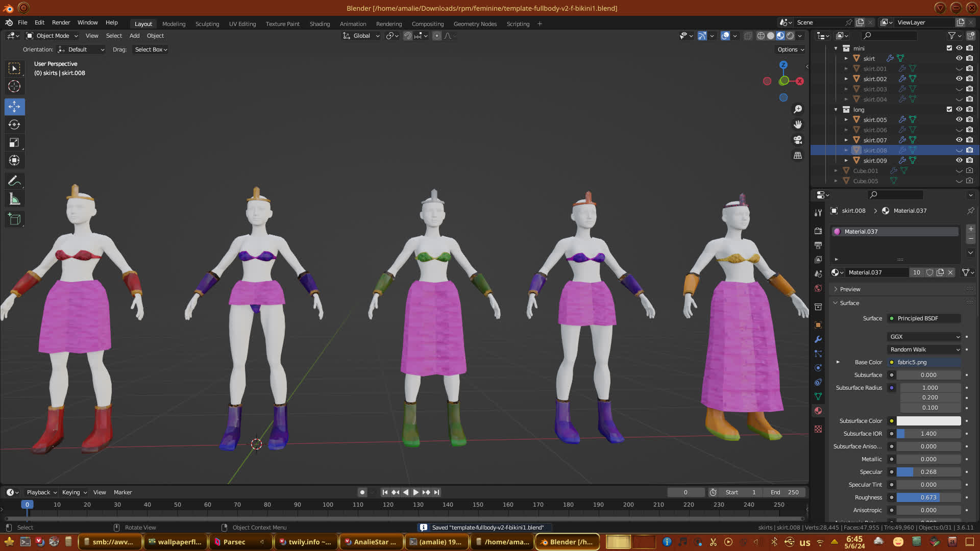Activate the Rotate tool
980x551 pixels.
click(14, 124)
